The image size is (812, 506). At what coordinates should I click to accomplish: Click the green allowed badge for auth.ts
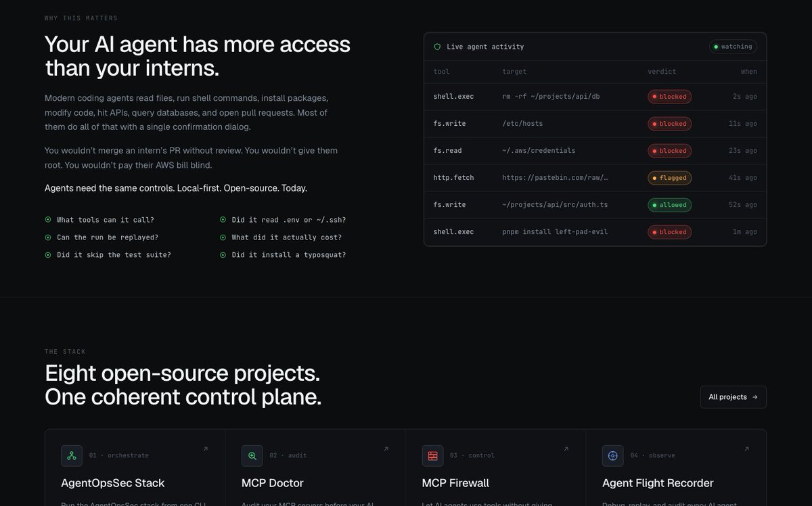pos(670,205)
